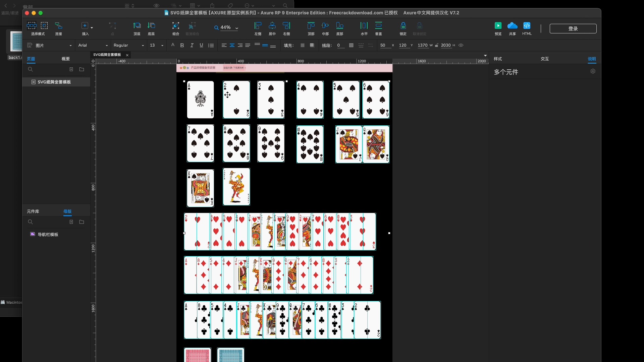Align left with 左侧 icon
Viewport: 644px width, 362px height.
(258, 26)
